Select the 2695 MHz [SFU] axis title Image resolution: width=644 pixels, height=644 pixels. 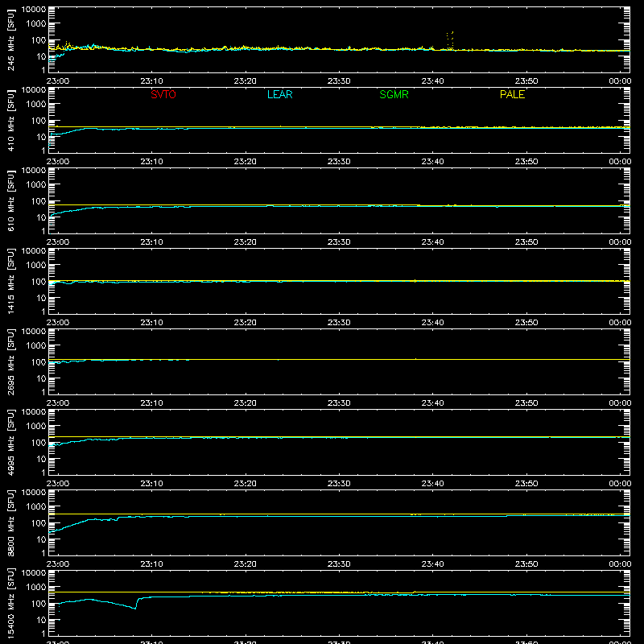[11, 361]
